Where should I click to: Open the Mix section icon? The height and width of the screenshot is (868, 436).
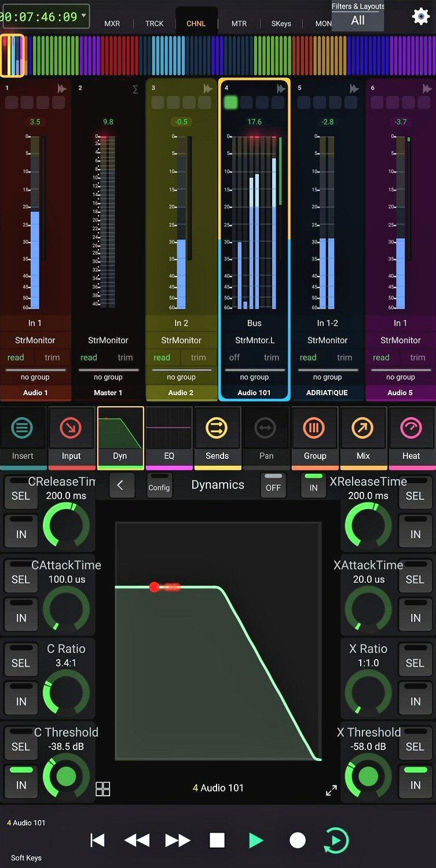tap(363, 429)
